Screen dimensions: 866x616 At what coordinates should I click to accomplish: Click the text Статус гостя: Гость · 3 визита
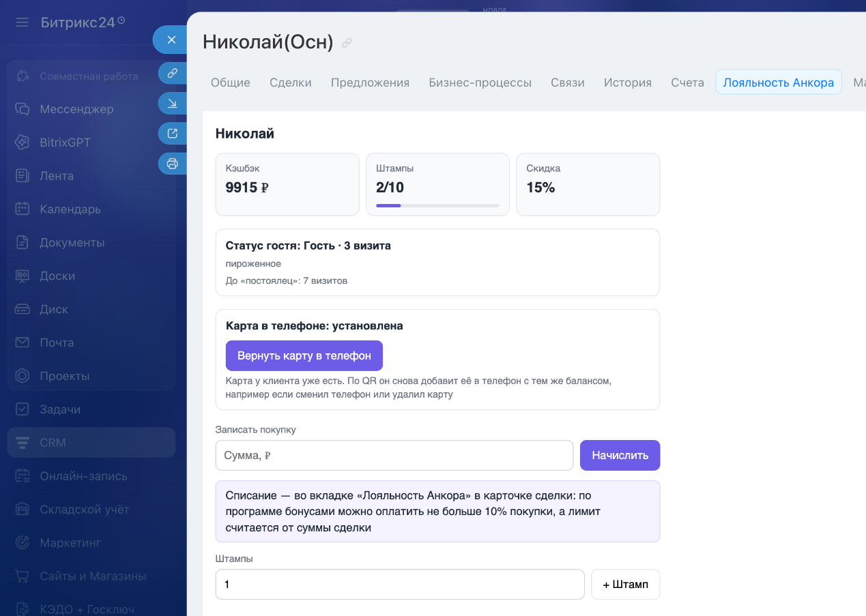pyautogui.click(x=308, y=246)
